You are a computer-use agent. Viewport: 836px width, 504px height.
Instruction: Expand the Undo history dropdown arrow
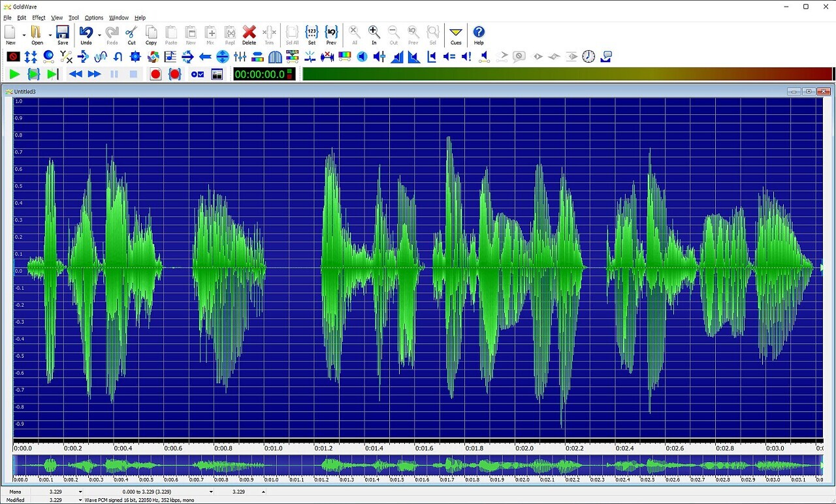coord(99,35)
